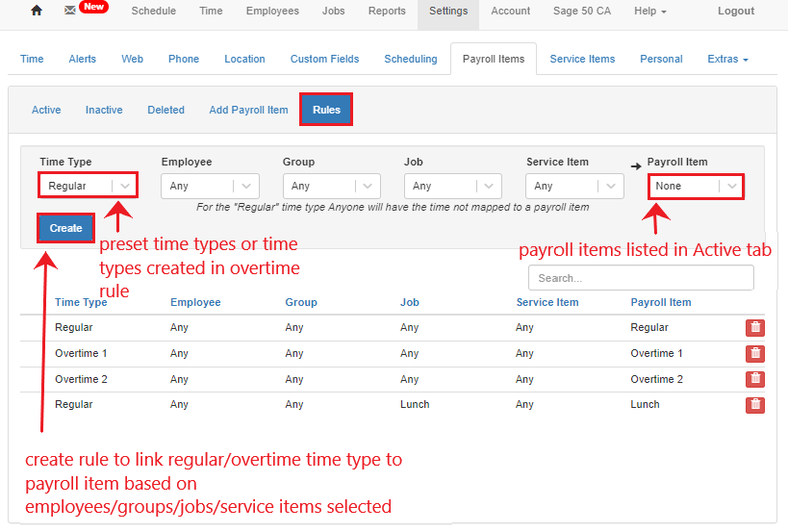Switch to the Scheduling tab

[411, 60]
